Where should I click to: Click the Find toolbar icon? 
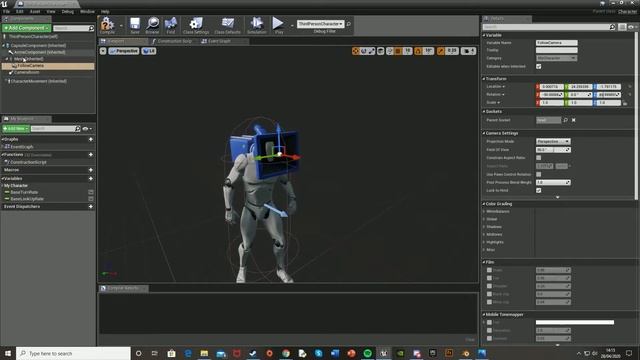[x=171, y=25]
